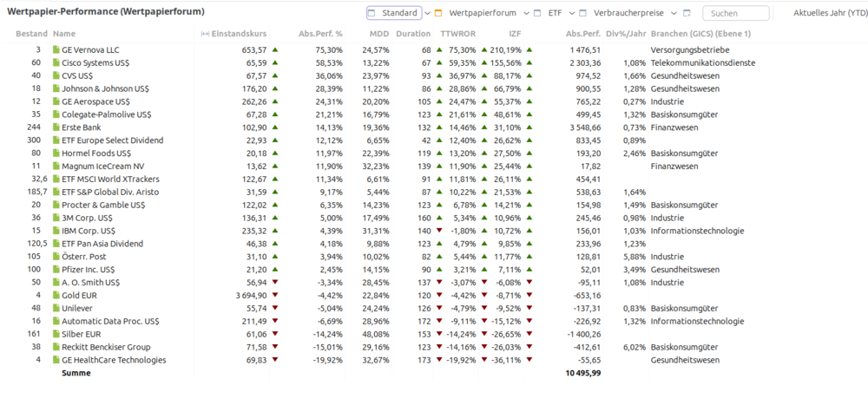Click the CVS US$ security icon
The height and width of the screenshot is (405, 868).
[x=56, y=75]
